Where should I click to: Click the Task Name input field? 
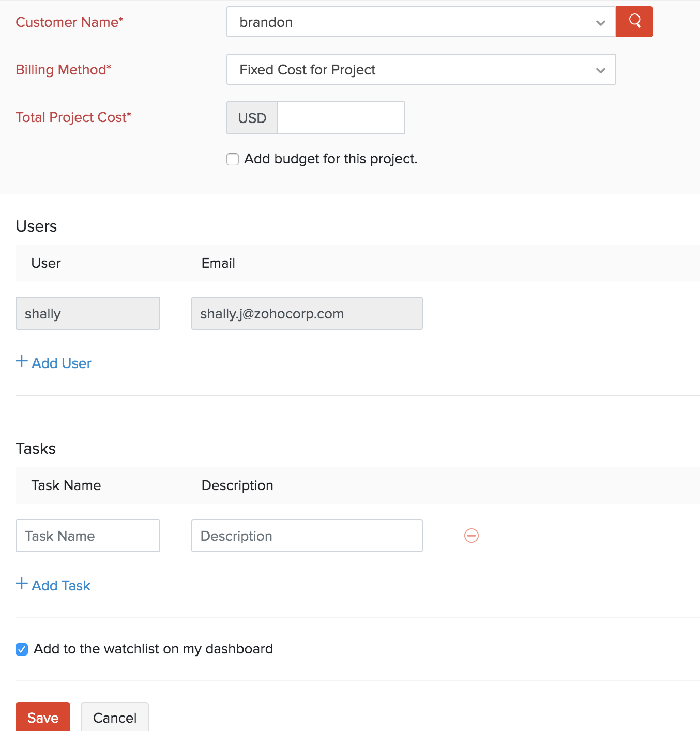pyautogui.click(x=87, y=536)
